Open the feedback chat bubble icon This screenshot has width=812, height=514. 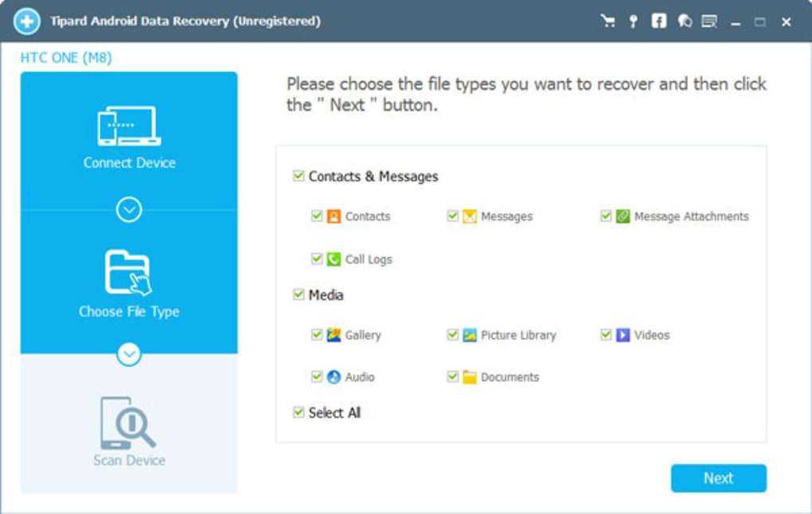click(x=684, y=21)
